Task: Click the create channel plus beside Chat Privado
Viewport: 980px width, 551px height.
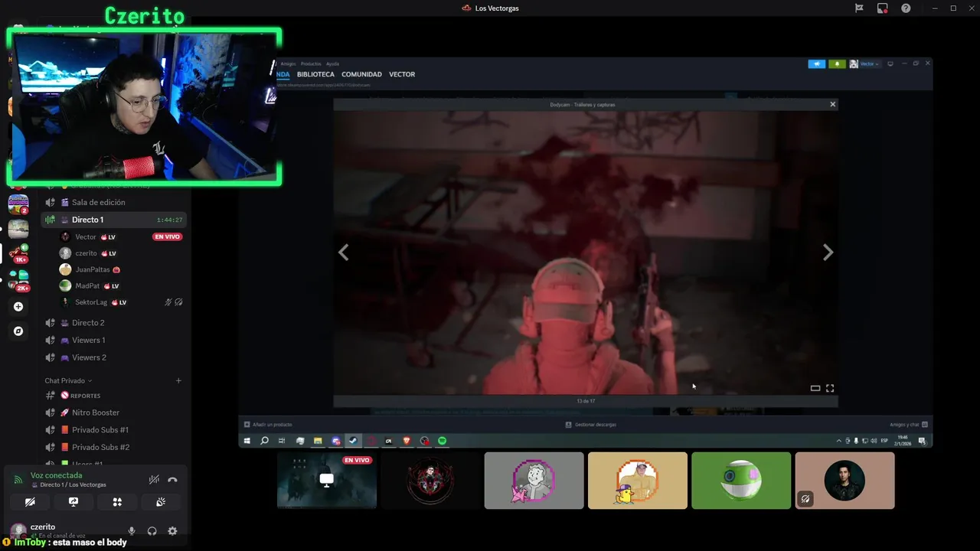Action: tap(178, 380)
